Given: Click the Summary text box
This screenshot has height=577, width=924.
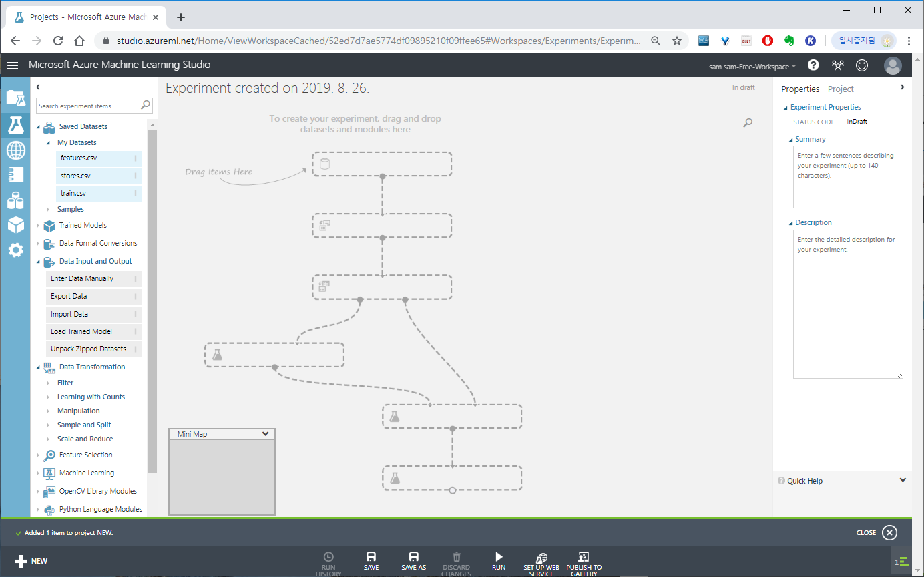Looking at the screenshot, I should coord(848,176).
